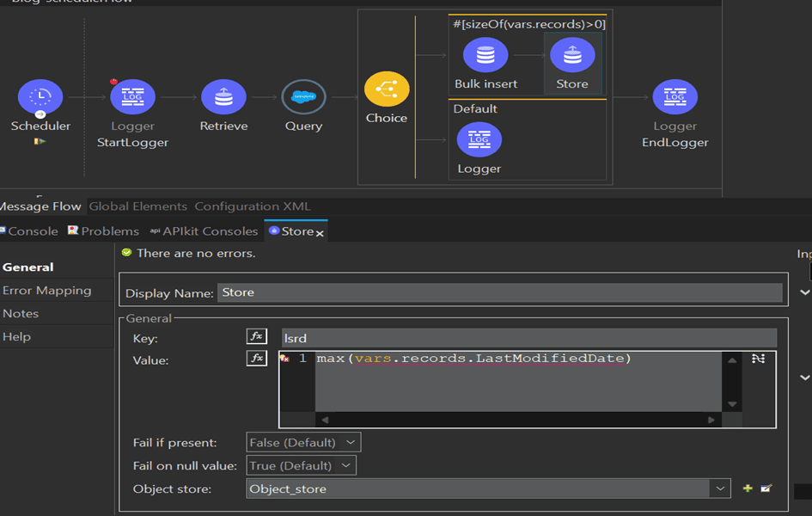Toggle fx mode on the Value field

256,359
